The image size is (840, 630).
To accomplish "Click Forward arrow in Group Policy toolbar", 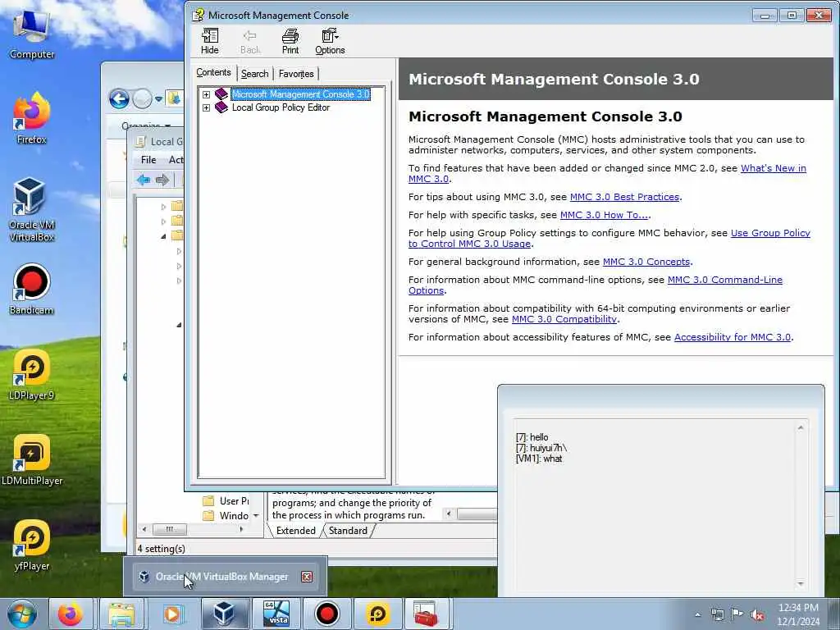I will pos(162,180).
